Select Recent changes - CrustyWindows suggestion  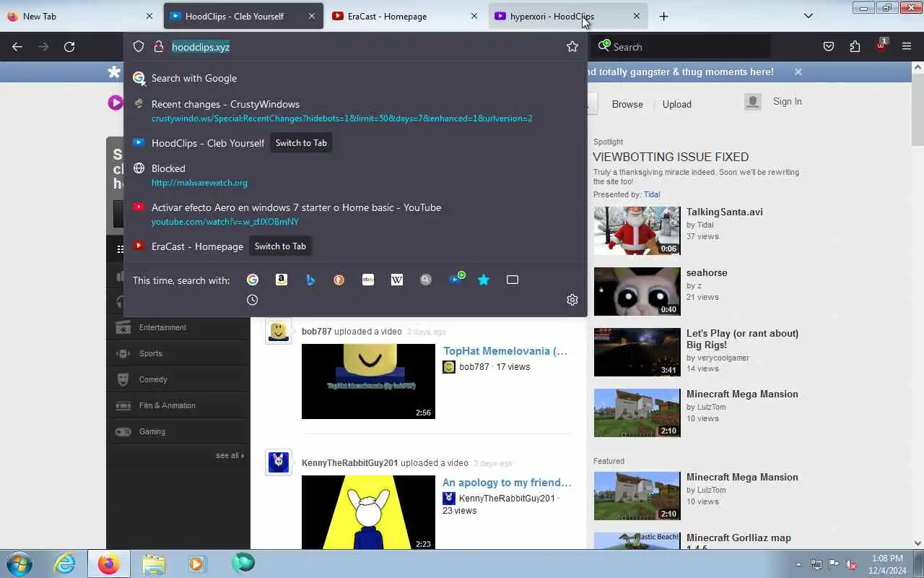click(355, 111)
